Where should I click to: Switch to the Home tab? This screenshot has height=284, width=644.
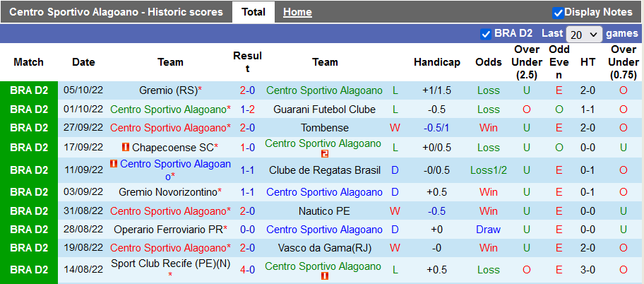[x=297, y=12]
